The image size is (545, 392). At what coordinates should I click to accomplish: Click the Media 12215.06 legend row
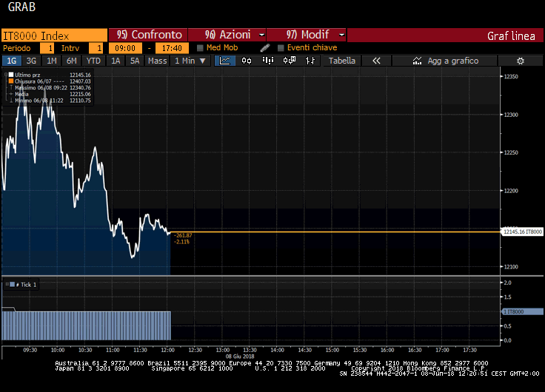point(50,94)
